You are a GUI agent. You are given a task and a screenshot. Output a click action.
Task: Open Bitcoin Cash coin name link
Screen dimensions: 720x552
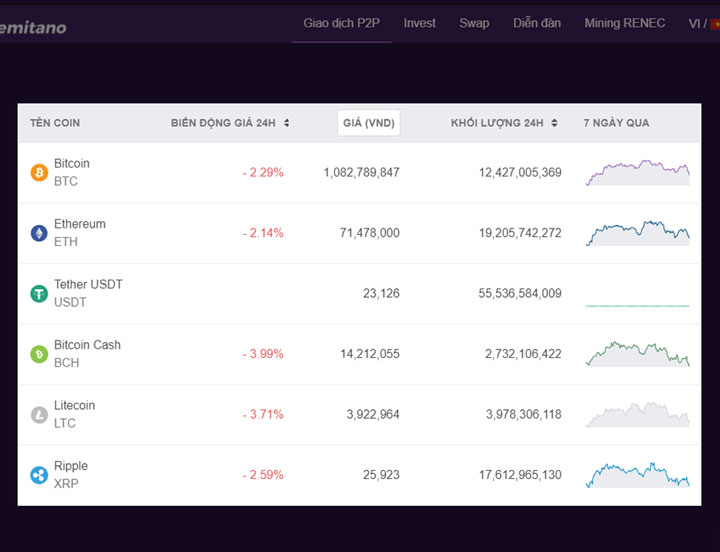coord(87,345)
